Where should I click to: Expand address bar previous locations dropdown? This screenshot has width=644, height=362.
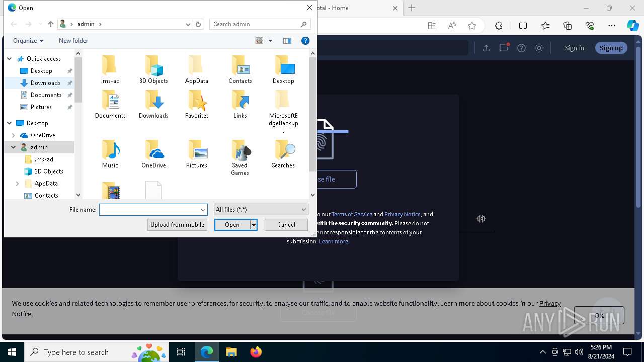[188, 24]
